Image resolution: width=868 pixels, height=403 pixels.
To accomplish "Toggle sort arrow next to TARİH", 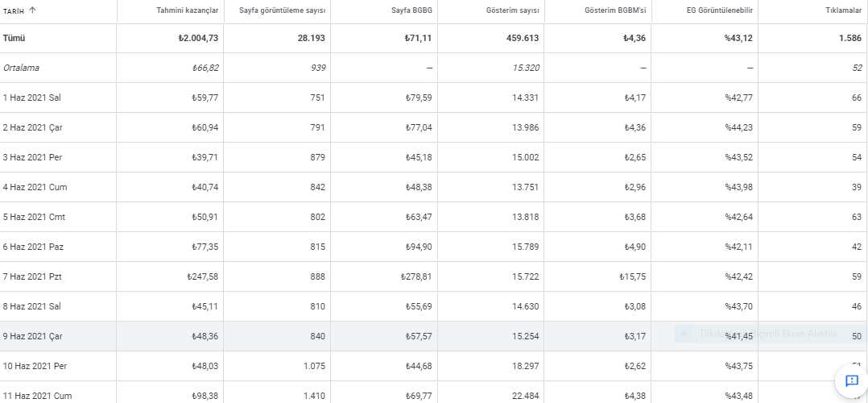I will click(32, 10).
